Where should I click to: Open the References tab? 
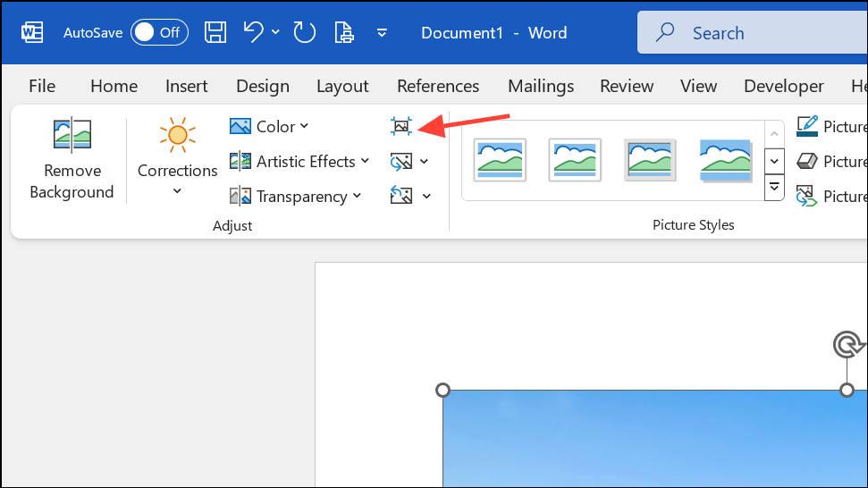click(x=438, y=87)
